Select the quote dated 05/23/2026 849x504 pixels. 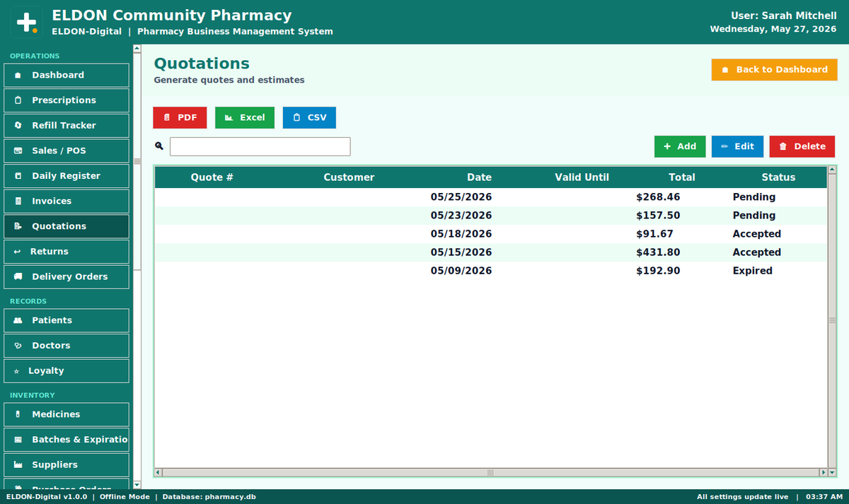pos(490,216)
